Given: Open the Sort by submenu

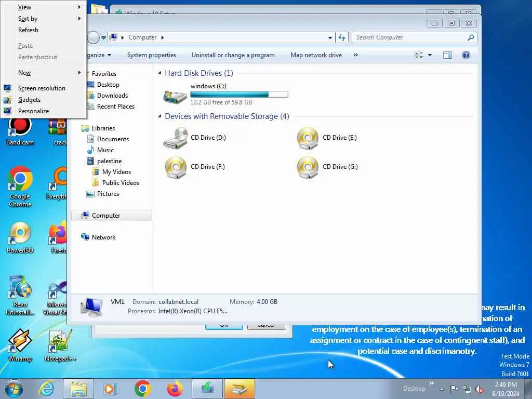Looking at the screenshot, I should (44, 19).
